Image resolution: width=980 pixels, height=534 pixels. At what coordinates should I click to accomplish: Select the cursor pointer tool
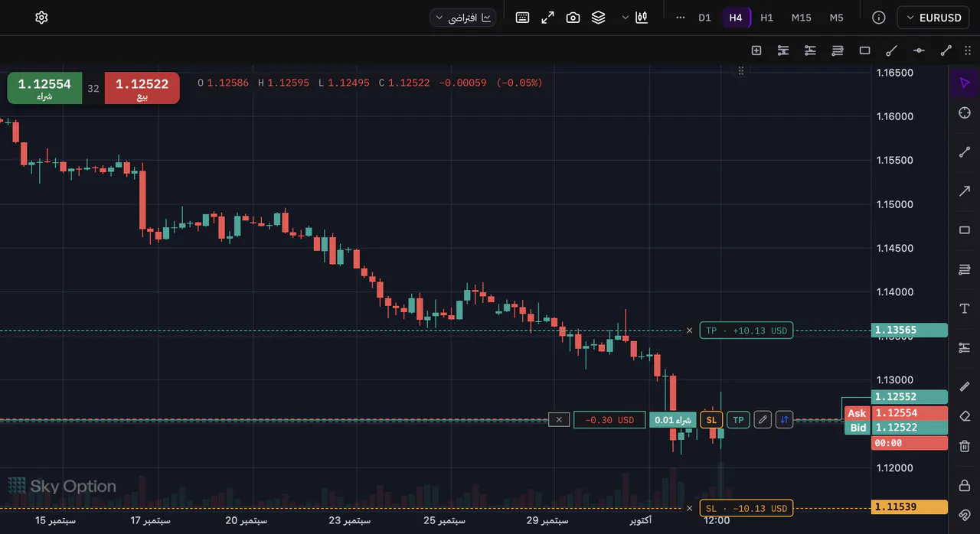coord(965,83)
